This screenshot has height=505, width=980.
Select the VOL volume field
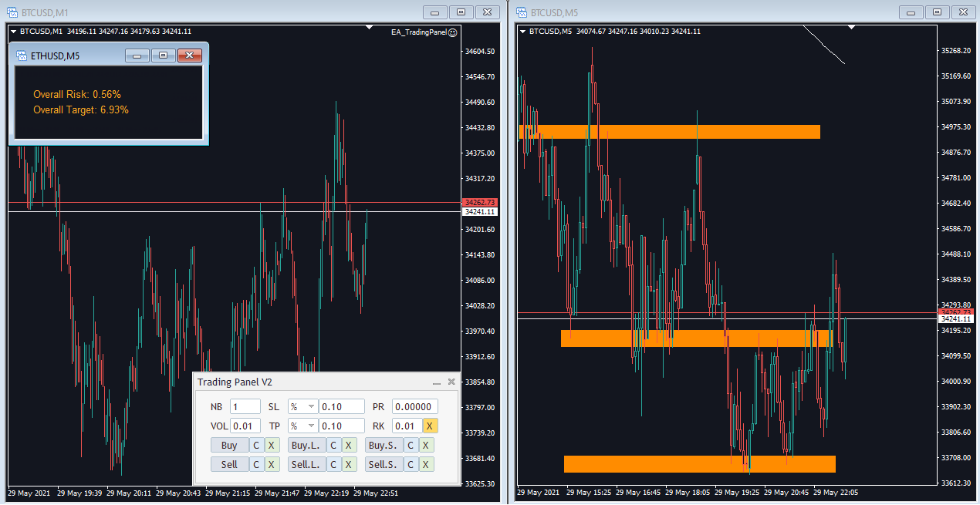point(245,426)
